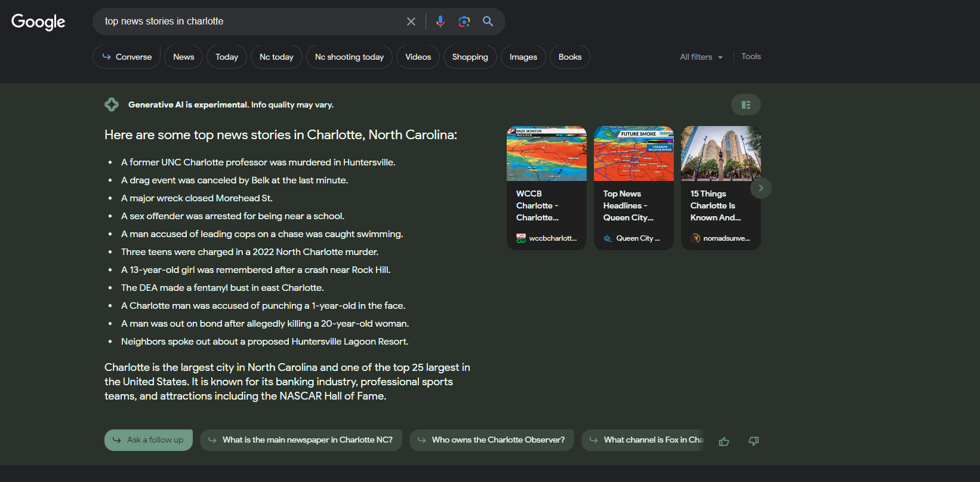Click the magnifying glass search button

488,22
